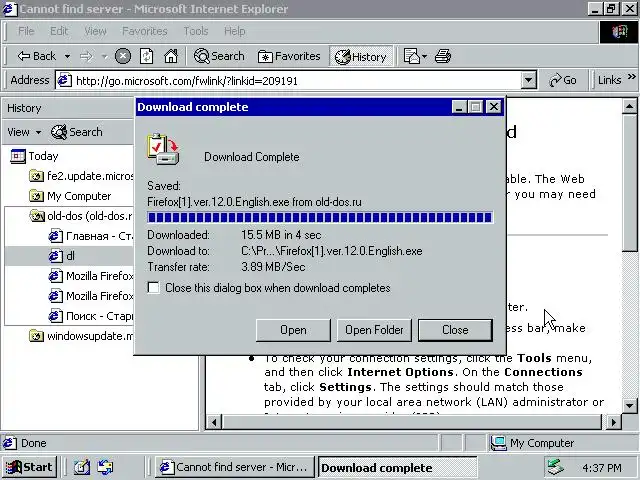Click the saved filename text in dialog

(254, 202)
